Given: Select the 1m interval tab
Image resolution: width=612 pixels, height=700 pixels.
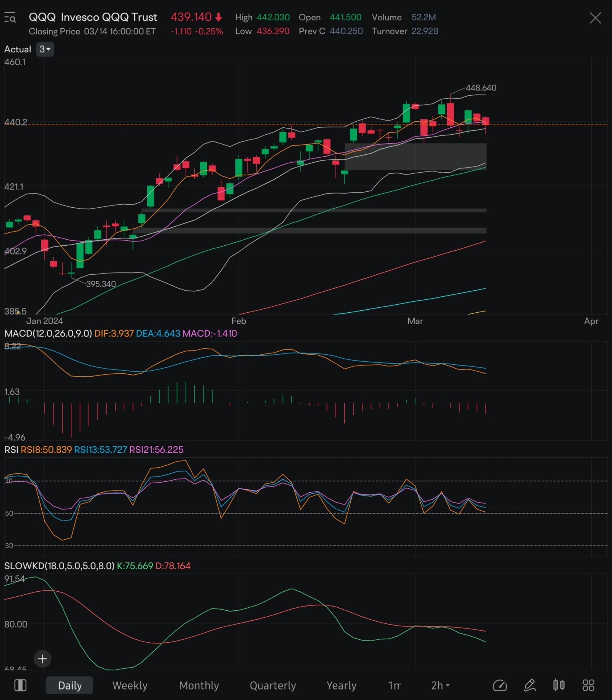Looking at the screenshot, I should pos(394,685).
